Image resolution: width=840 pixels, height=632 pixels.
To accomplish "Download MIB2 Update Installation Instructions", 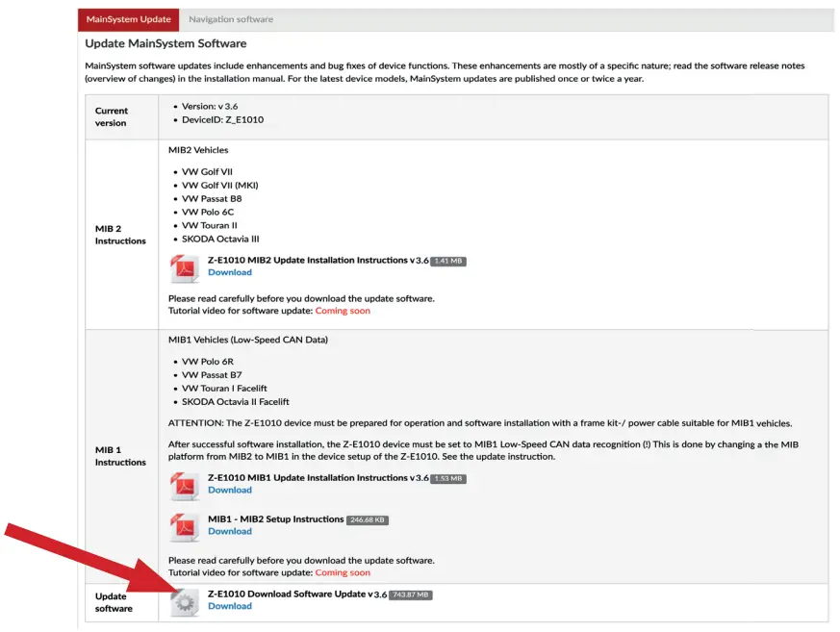I will (230, 272).
